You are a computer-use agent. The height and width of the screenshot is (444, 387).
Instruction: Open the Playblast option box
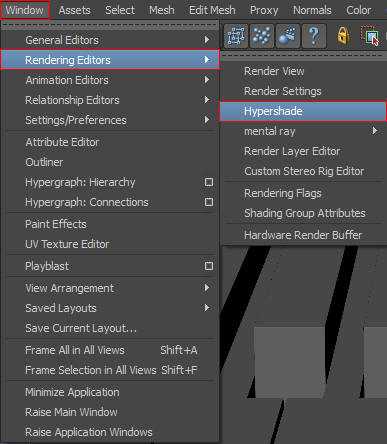[209, 266]
